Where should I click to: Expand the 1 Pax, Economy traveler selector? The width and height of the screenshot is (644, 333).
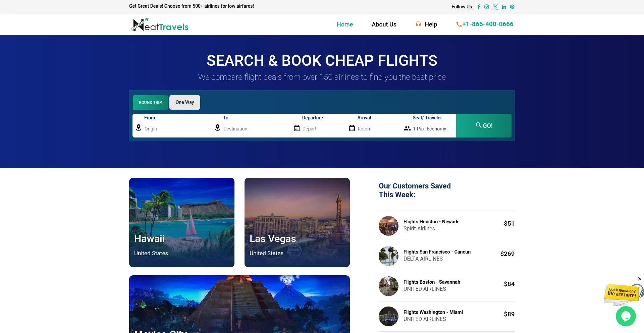[x=425, y=128]
